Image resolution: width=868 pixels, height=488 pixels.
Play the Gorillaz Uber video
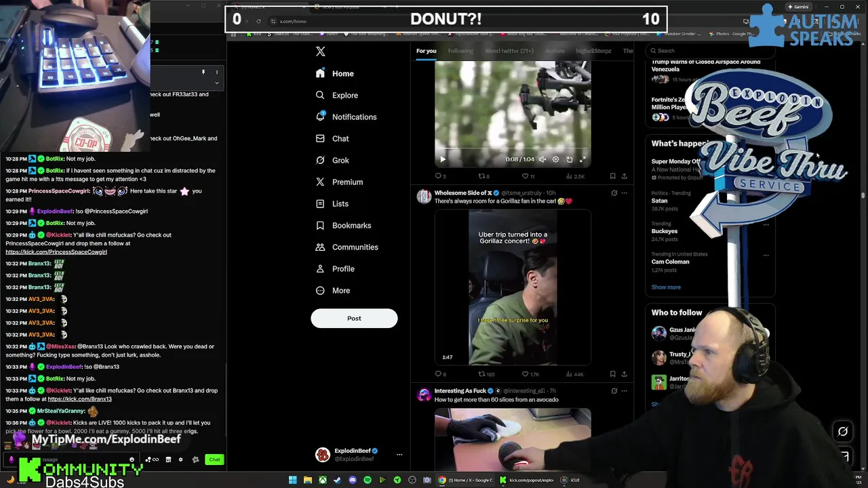(513, 287)
